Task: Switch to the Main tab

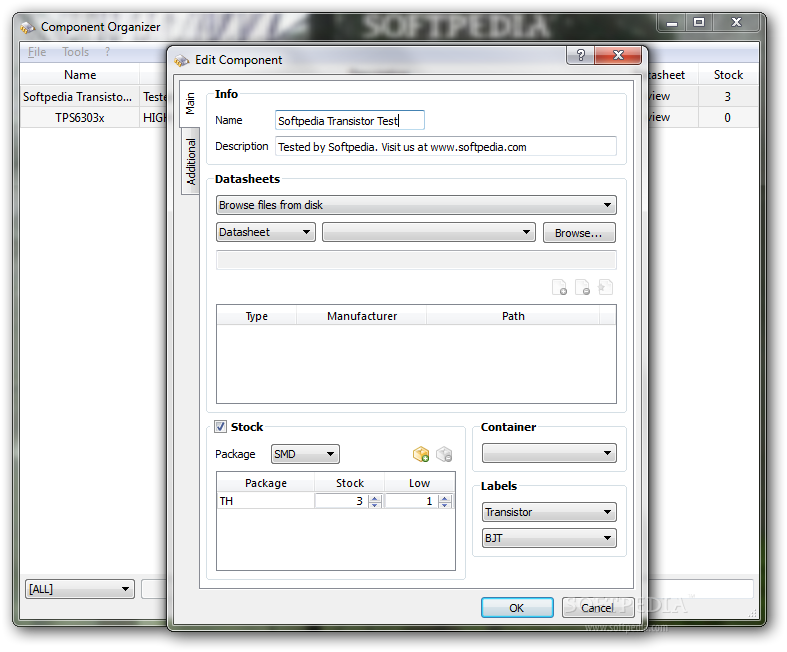Action: coord(190,103)
